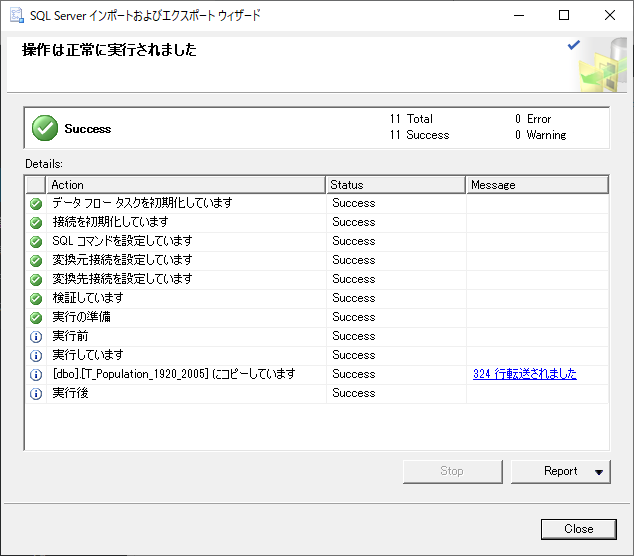The image size is (634, 556).
Task: Click the large green Success checkmark icon
Action: (x=45, y=128)
